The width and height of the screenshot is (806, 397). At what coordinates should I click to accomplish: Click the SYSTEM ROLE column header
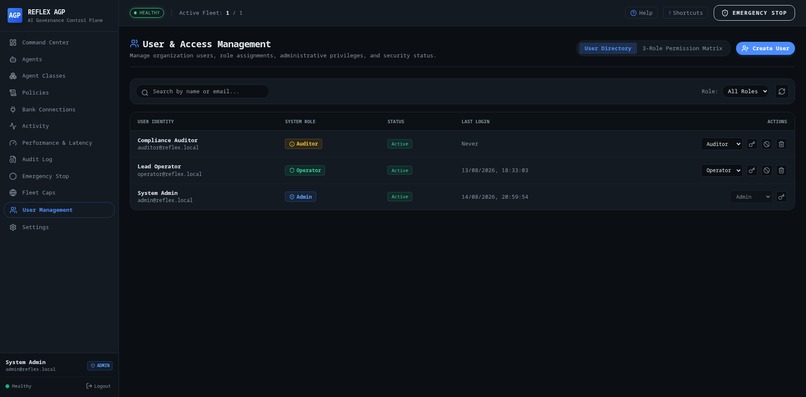pyautogui.click(x=300, y=122)
